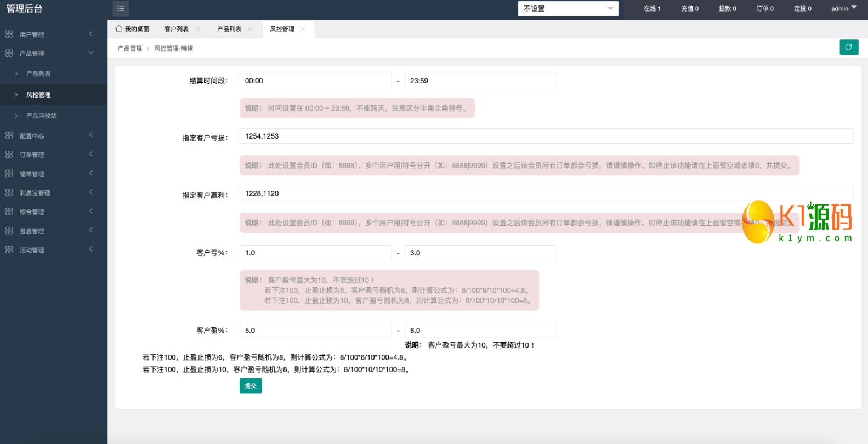Expand the 综合管理 menu chevron

point(91,211)
